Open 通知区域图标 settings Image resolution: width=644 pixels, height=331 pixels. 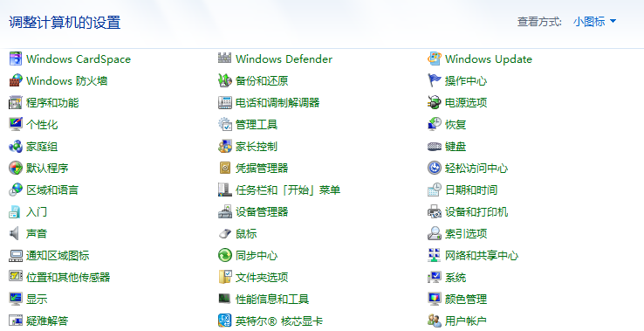(58, 255)
